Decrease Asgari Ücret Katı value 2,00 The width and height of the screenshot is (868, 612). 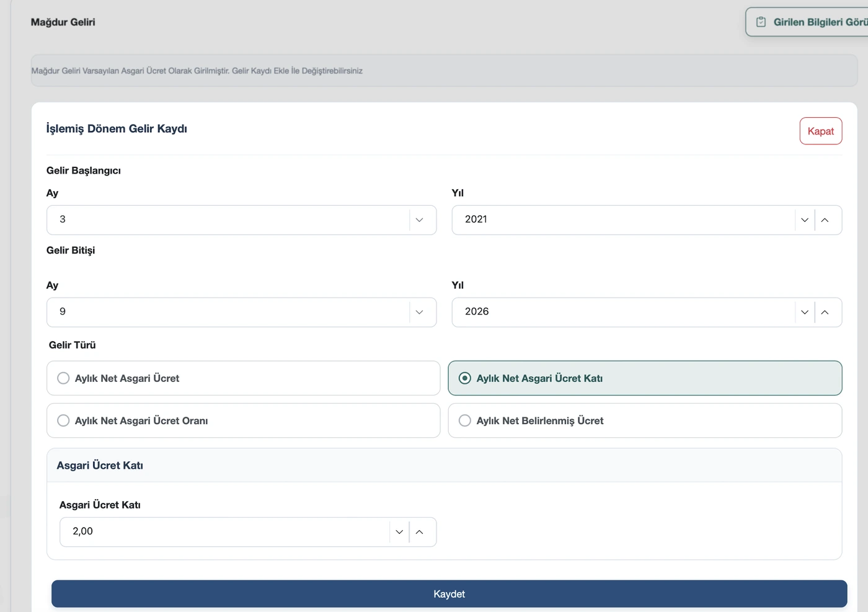(x=399, y=532)
